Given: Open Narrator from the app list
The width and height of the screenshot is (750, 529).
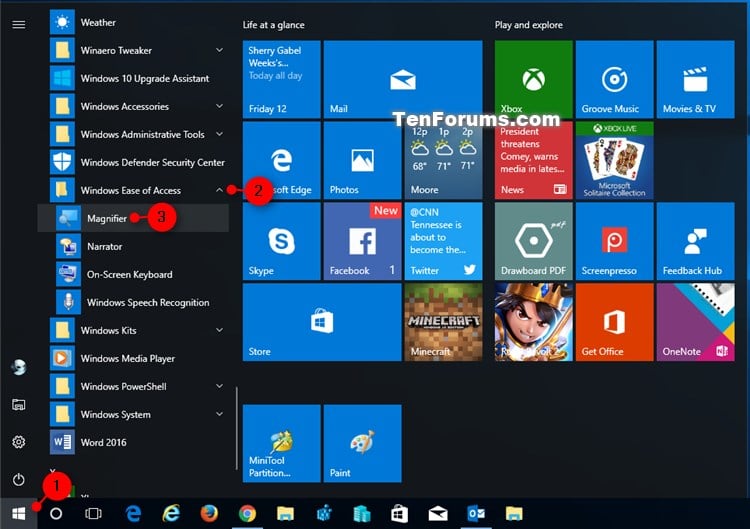Looking at the screenshot, I should 133,246.
